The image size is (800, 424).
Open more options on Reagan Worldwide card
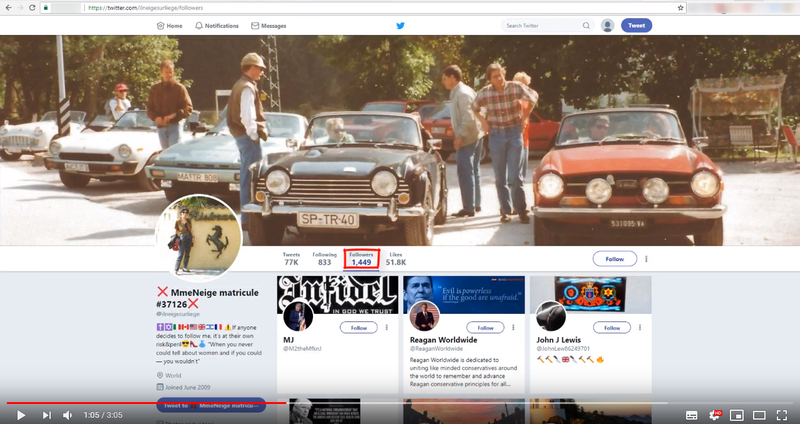(513, 328)
